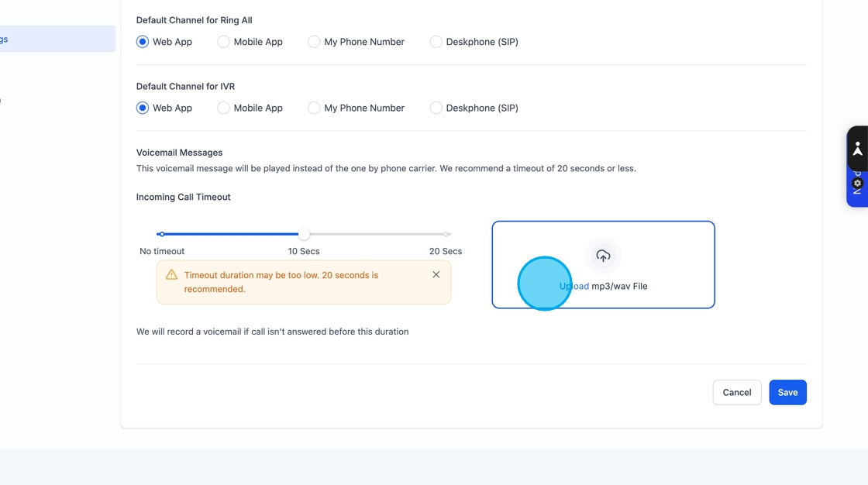Select Web App for IVR channel

(143, 108)
